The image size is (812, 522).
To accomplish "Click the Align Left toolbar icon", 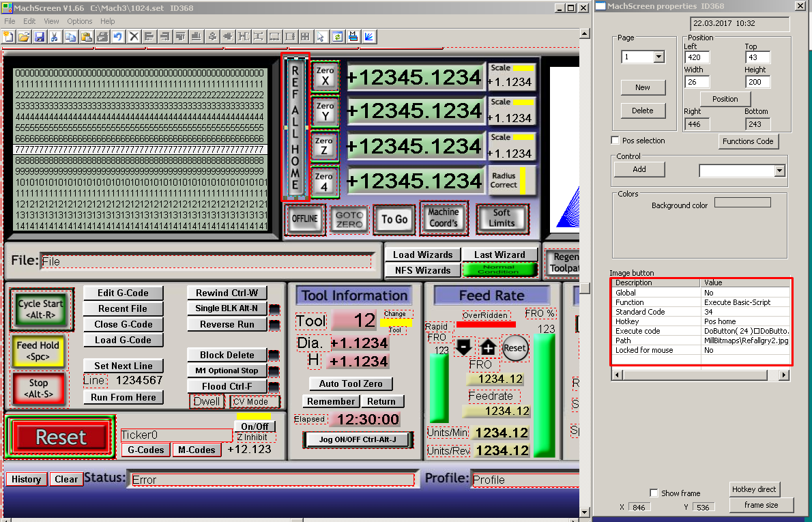I will coord(149,37).
